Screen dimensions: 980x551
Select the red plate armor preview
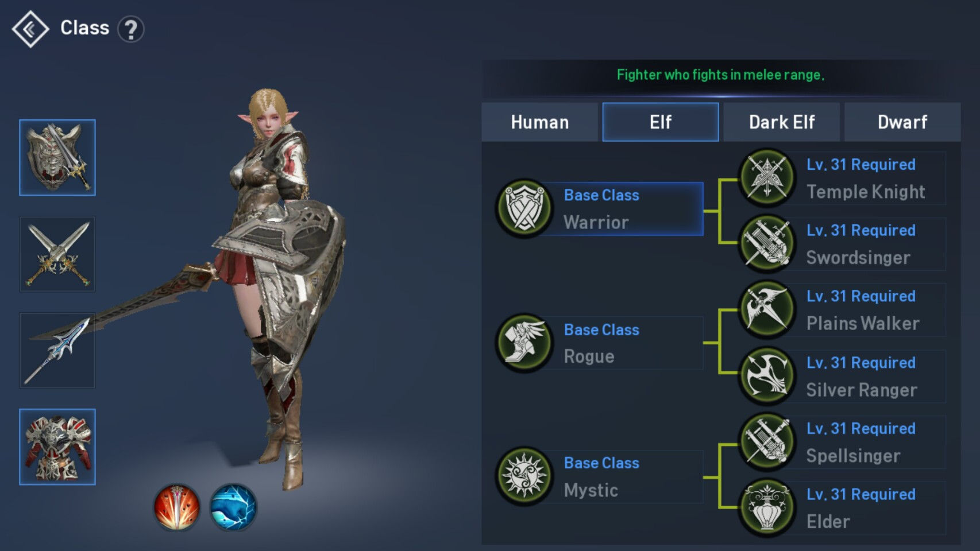pos(57,447)
